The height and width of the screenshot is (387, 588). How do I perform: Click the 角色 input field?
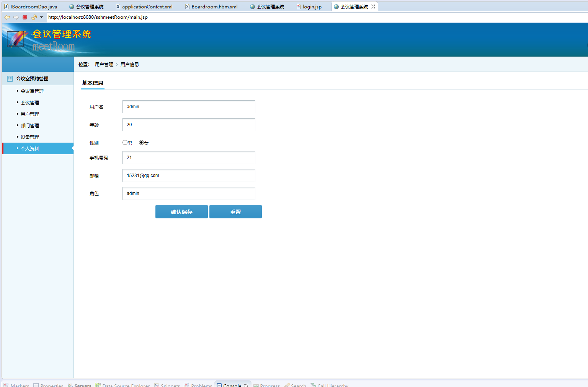189,193
